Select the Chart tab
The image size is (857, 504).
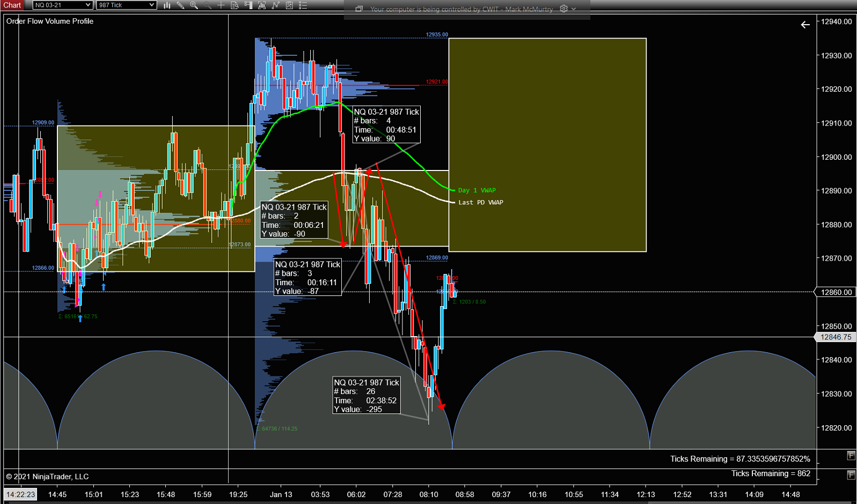[x=12, y=5]
